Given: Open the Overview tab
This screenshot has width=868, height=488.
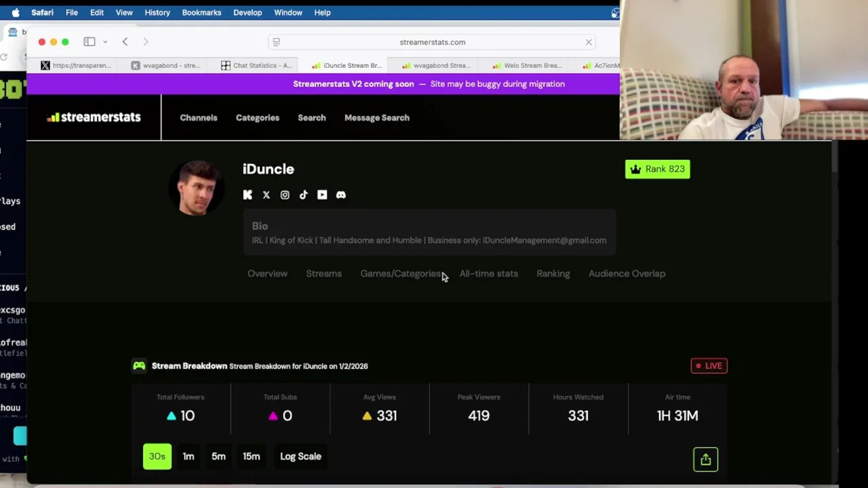Looking at the screenshot, I should pyautogui.click(x=267, y=274).
